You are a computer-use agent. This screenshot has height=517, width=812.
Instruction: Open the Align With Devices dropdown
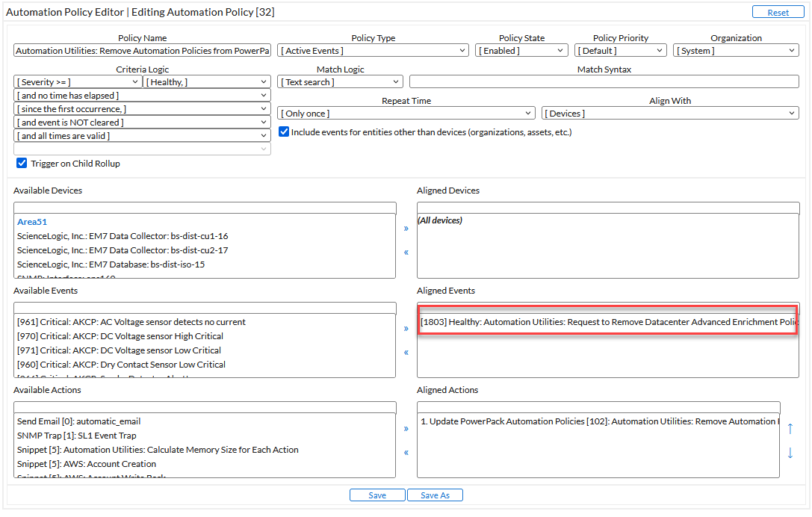(x=670, y=114)
